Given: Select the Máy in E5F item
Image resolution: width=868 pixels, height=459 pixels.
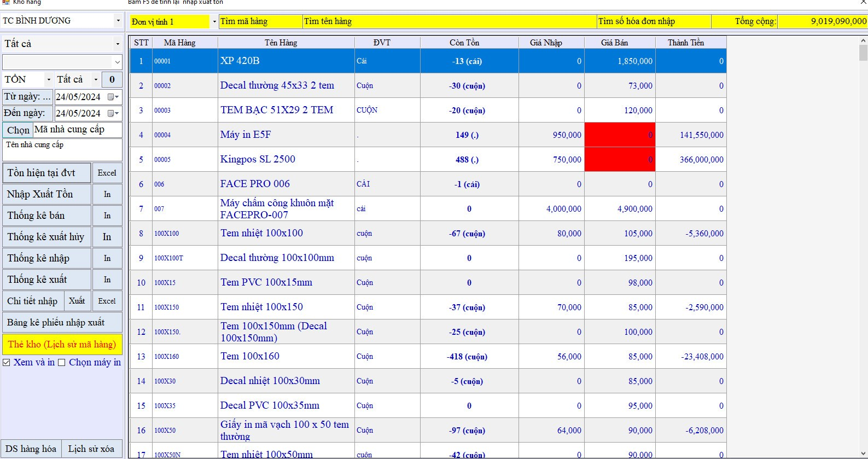Looking at the screenshot, I should click(x=428, y=135).
